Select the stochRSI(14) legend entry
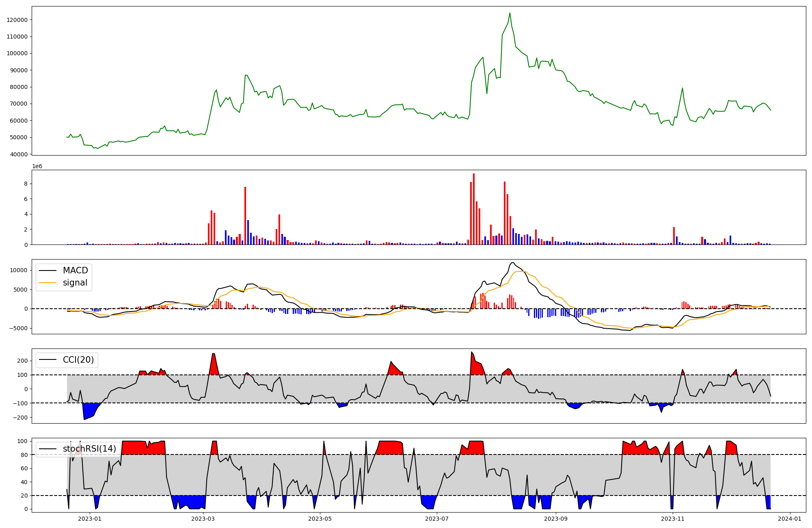 (89, 449)
